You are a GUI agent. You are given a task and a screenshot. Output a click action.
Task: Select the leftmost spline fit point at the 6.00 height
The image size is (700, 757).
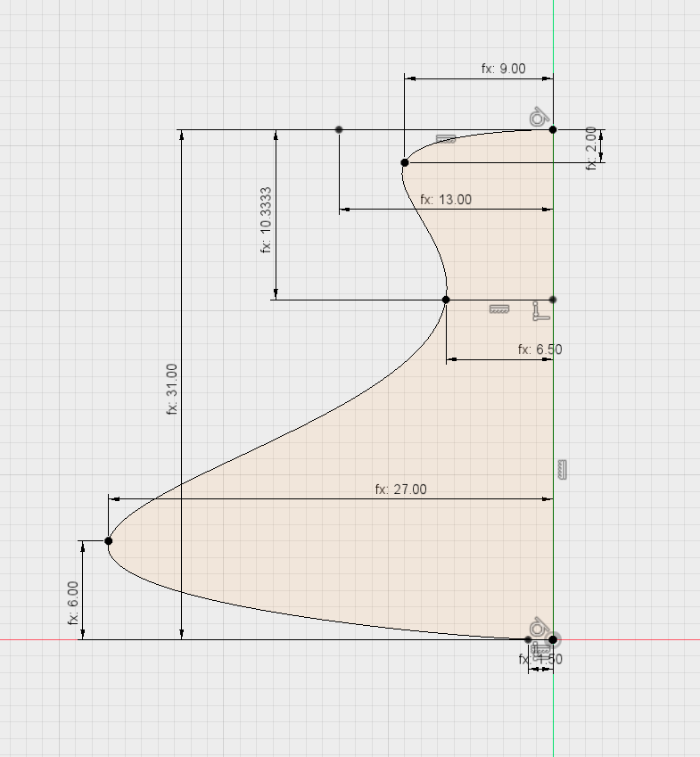pyautogui.click(x=109, y=541)
